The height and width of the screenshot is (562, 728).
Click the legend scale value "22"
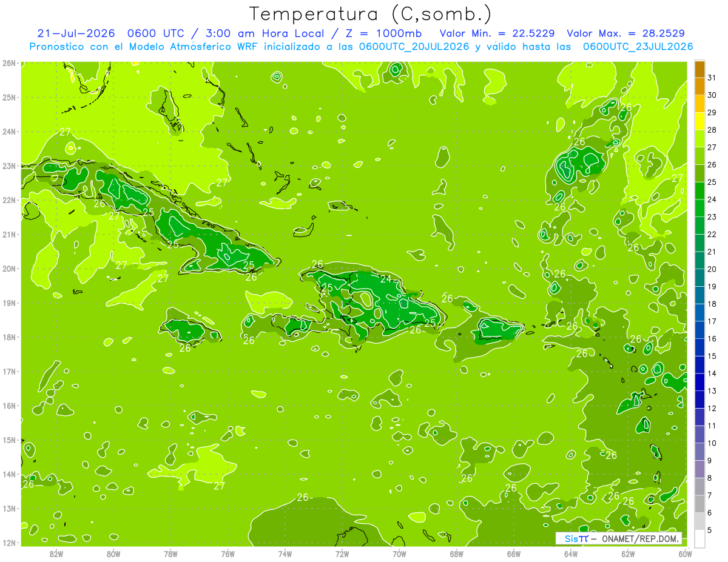(x=712, y=234)
